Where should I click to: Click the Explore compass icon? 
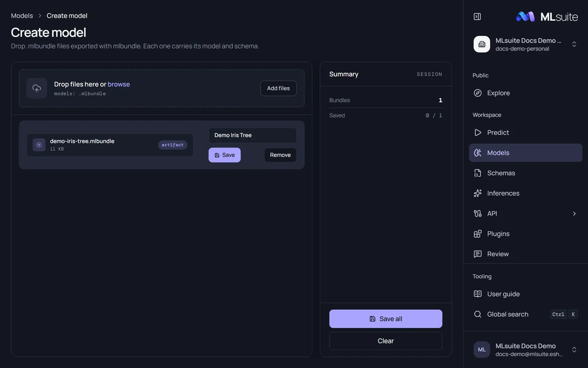pos(477,93)
